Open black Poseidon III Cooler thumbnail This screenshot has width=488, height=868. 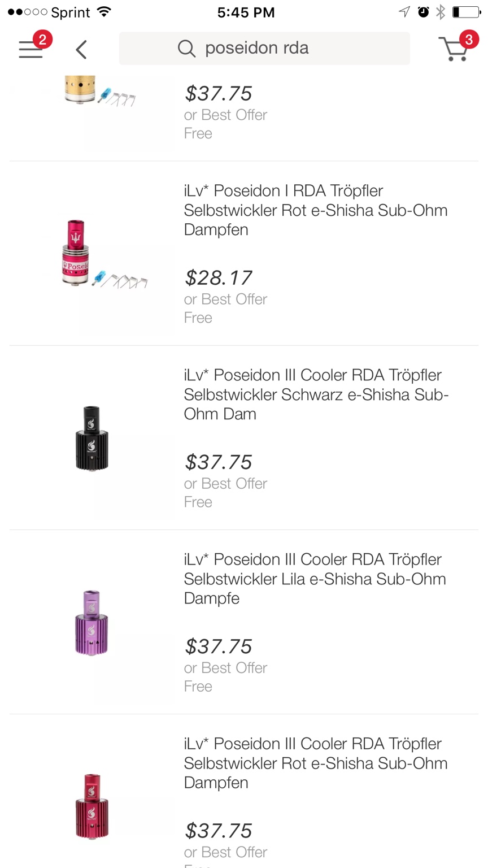click(x=91, y=438)
